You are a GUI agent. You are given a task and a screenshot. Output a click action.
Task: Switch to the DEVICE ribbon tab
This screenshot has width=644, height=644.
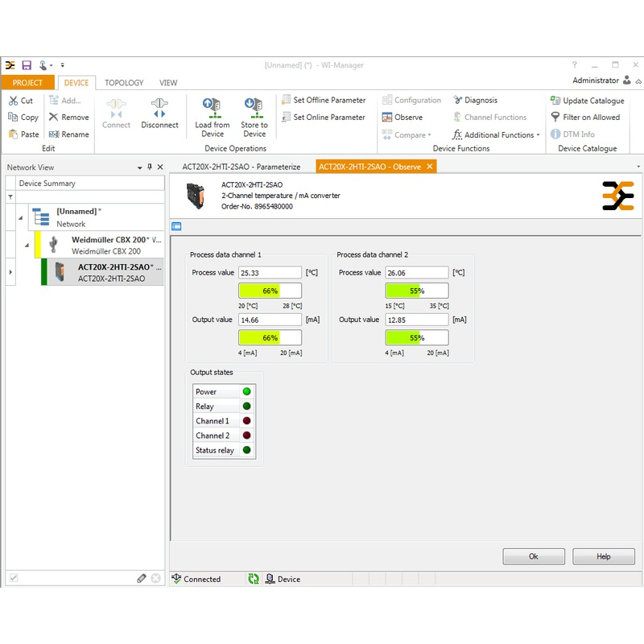point(76,83)
